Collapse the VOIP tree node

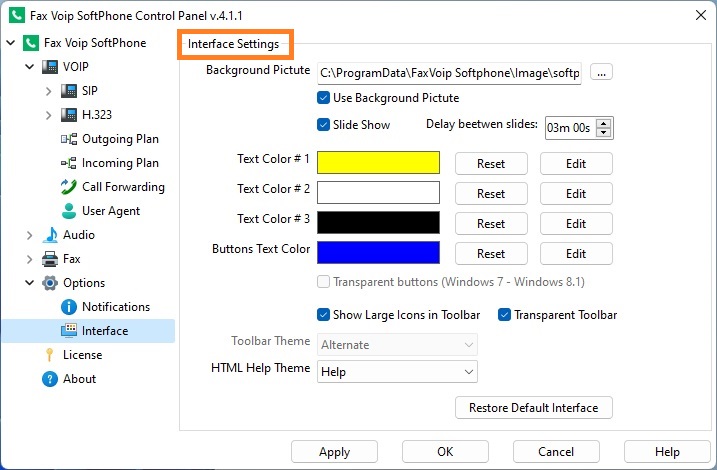pyautogui.click(x=30, y=67)
